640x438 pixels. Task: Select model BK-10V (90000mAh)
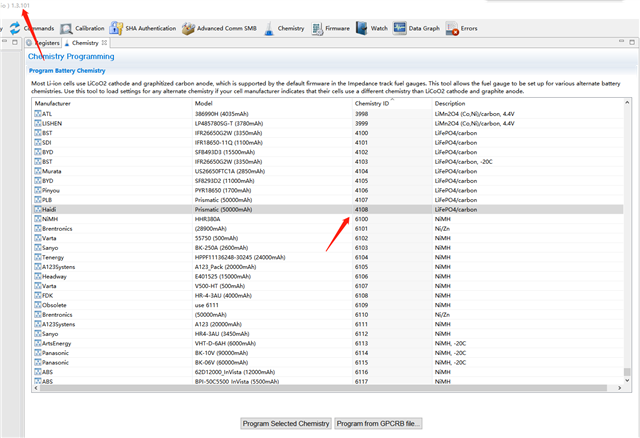pos(221,353)
